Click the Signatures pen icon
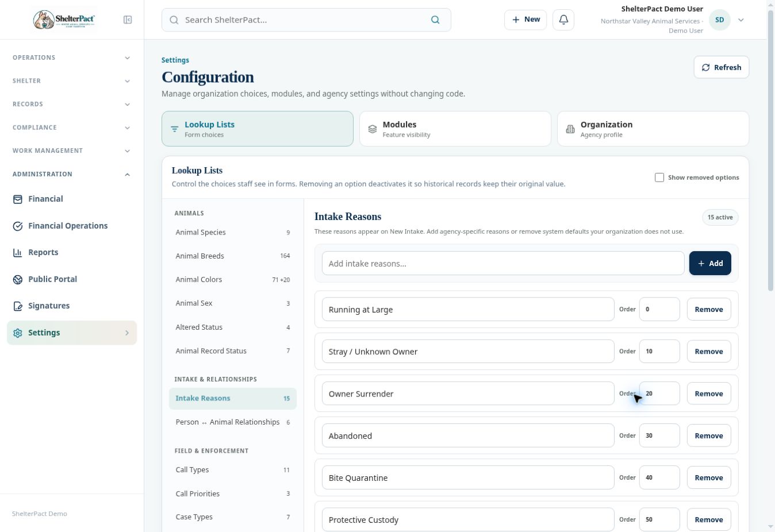The image size is (775, 532). (18, 306)
